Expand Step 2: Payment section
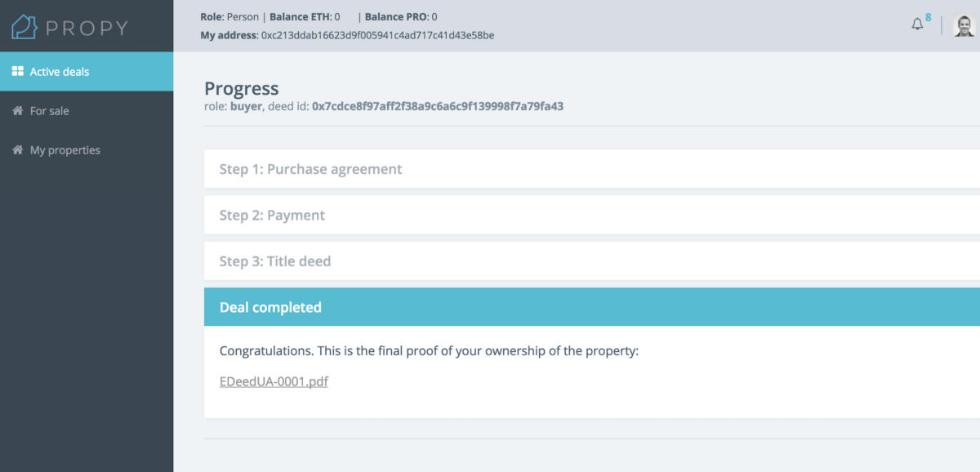Screen dimensions: 980x472 272,216
